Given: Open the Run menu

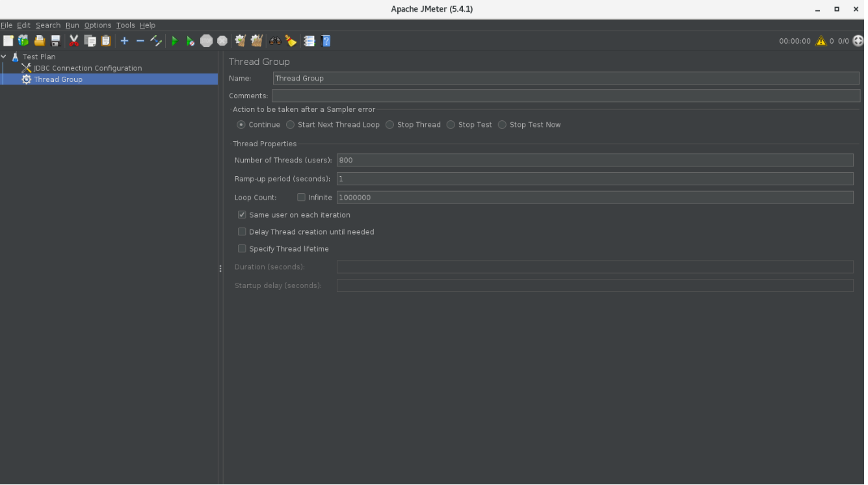Looking at the screenshot, I should click(72, 25).
